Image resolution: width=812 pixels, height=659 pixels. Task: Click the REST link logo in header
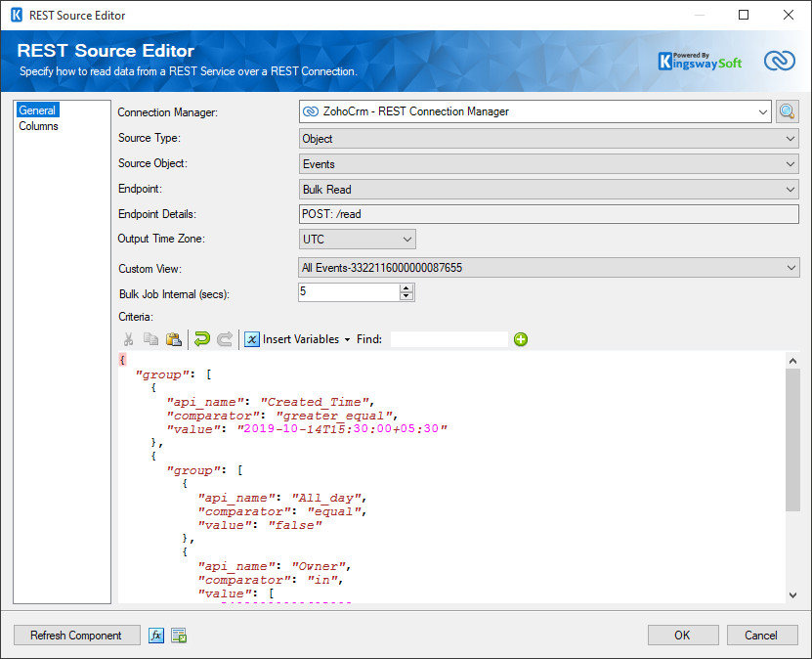(x=780, y=61)
